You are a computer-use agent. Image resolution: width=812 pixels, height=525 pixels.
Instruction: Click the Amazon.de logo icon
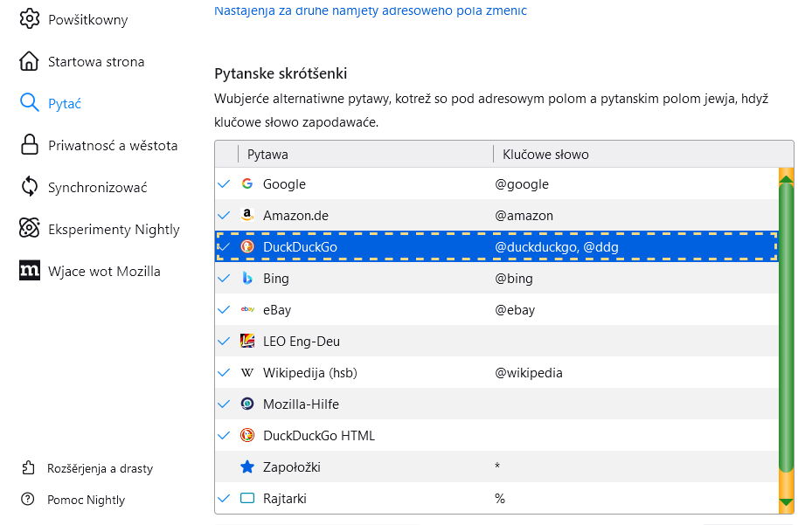pos(247,216)
